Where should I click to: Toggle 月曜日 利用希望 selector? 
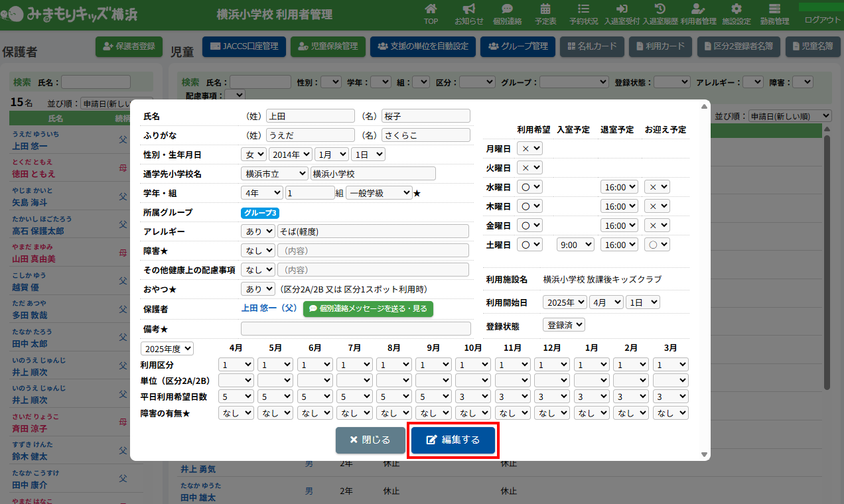tap(529, 149)
